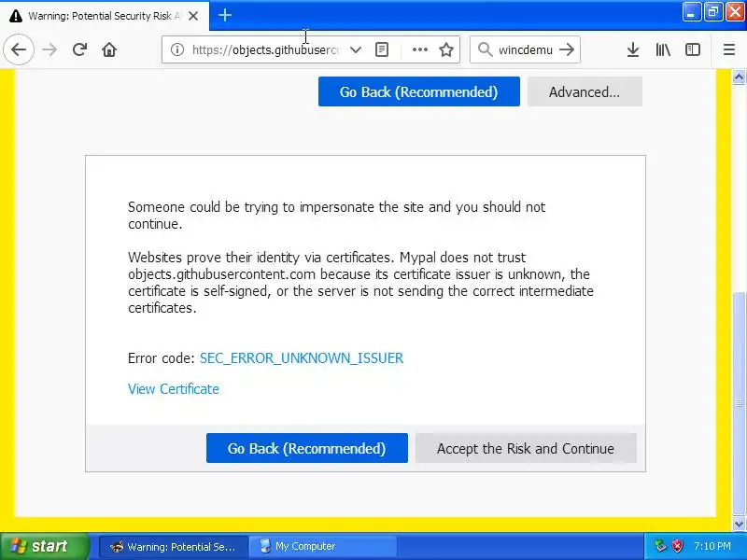Show site information icon in address bar

[x=176, y=49]
